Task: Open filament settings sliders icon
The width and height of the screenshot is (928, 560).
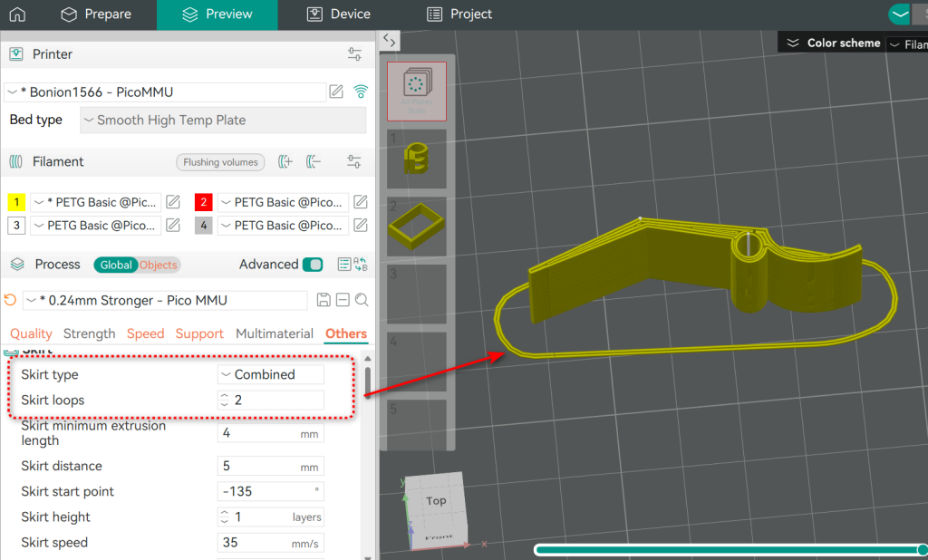Action: (x=354, y=161)
